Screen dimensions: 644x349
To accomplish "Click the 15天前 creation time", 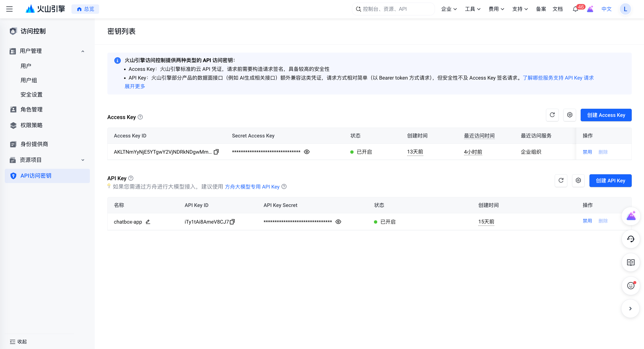I will click(x=486, y=222).
